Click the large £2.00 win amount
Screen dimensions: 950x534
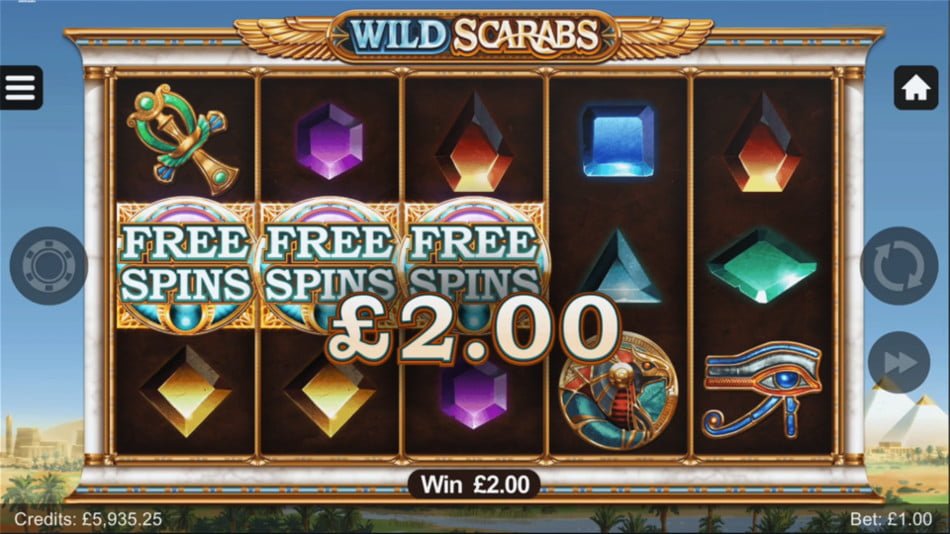474,330
